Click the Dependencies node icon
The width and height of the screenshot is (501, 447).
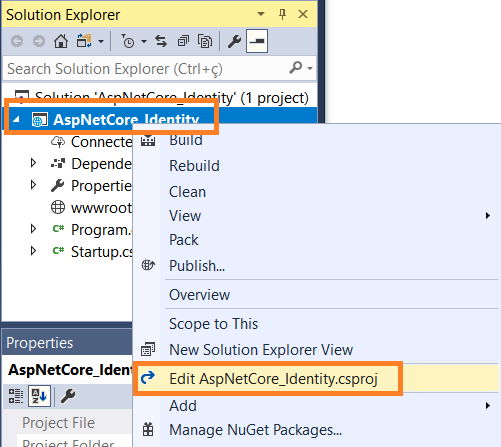click(x=58, y=163)
